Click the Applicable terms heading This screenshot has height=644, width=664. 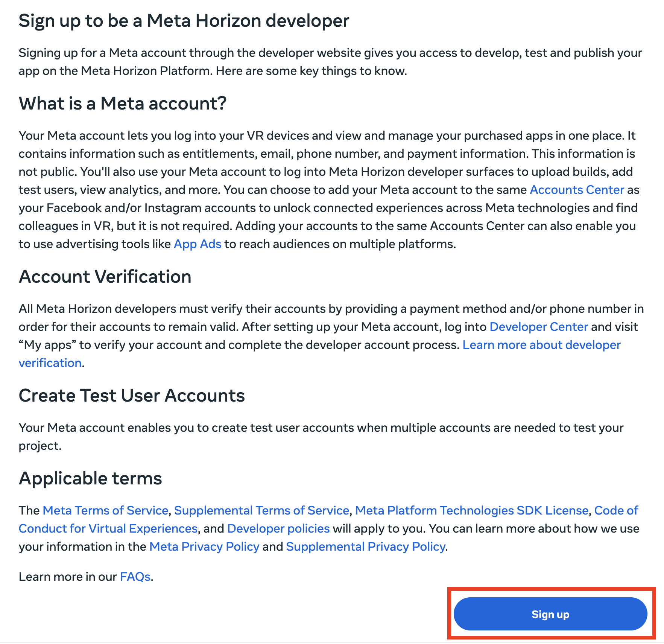90,478
